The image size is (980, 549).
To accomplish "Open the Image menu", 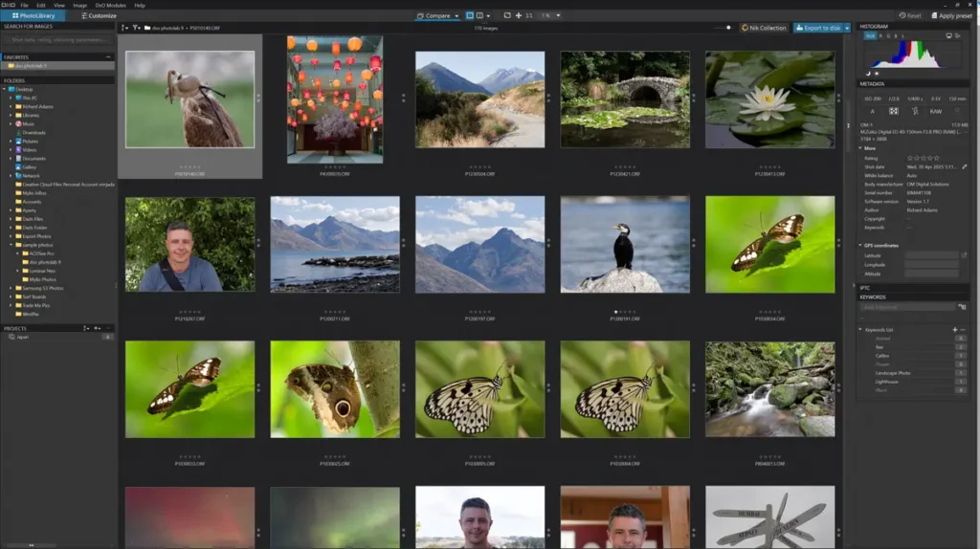I will [80, 5].
